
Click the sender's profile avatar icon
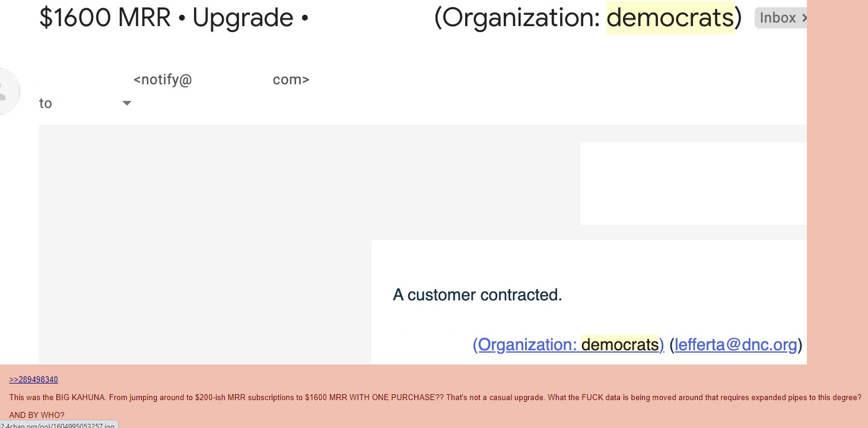click(6, 91)
